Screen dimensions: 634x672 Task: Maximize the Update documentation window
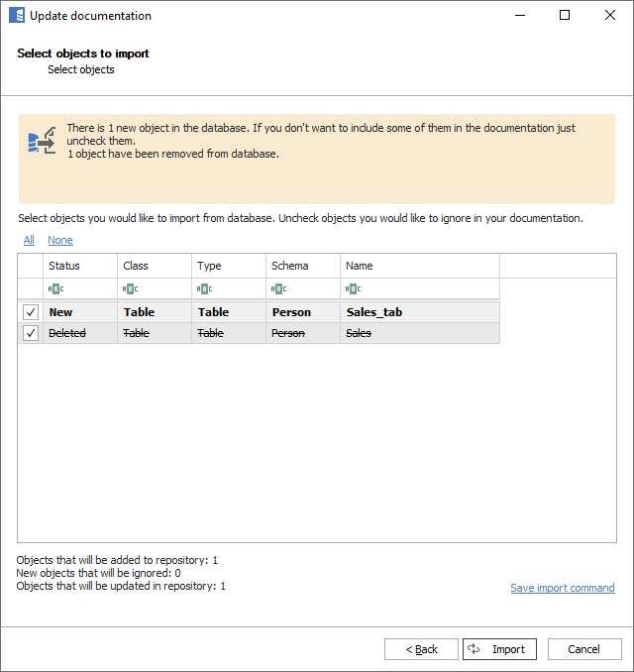point(565,16)
